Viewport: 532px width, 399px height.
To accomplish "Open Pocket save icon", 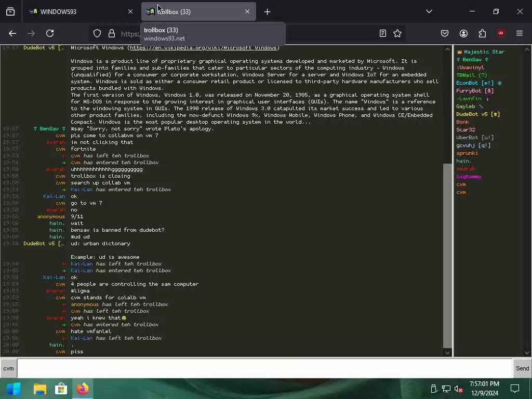I will (x=445, y=33).
